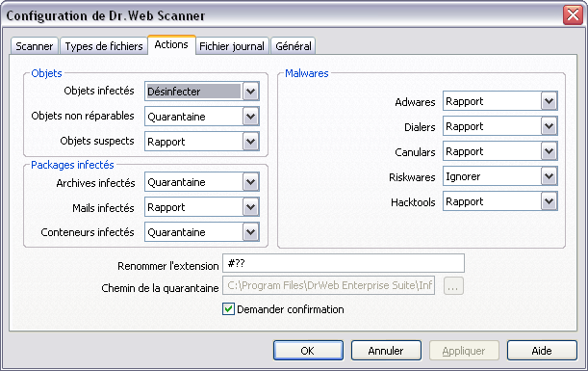The image size is (588, 371).
Task: Open the Conteneurs infectés dropdown
Action: pyautogui.click(x=250, y=232)
